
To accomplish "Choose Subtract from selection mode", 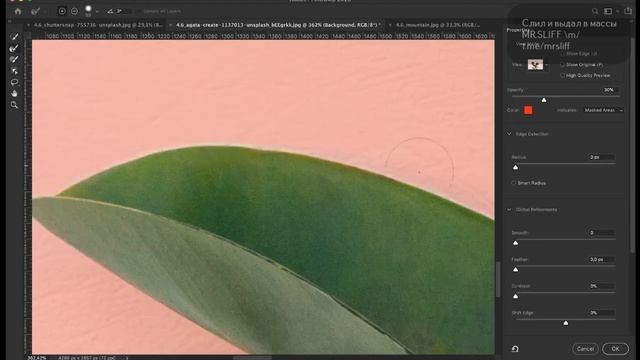I will pyautogui.click(x=74, y=11).
